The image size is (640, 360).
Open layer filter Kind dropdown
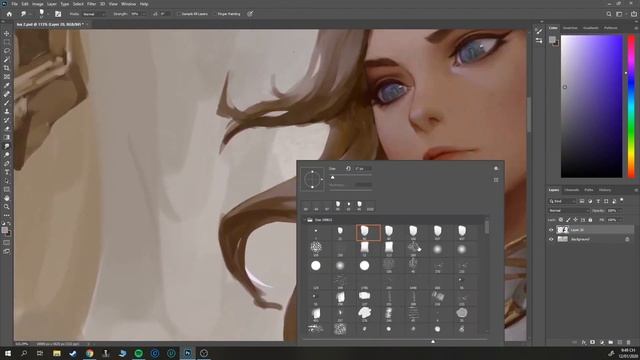point(562,201)
